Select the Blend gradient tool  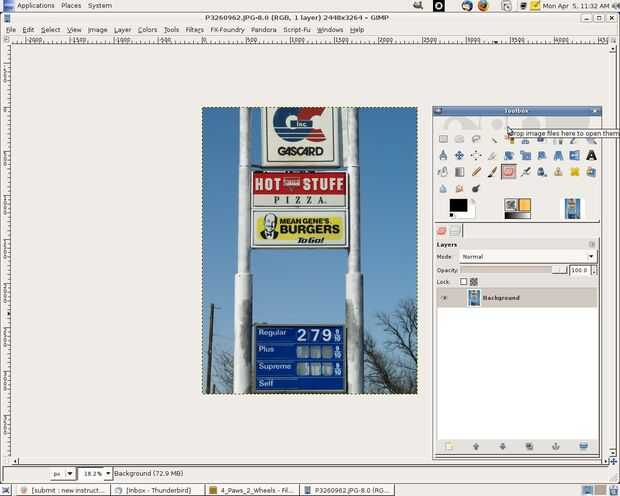pos(459,172)
